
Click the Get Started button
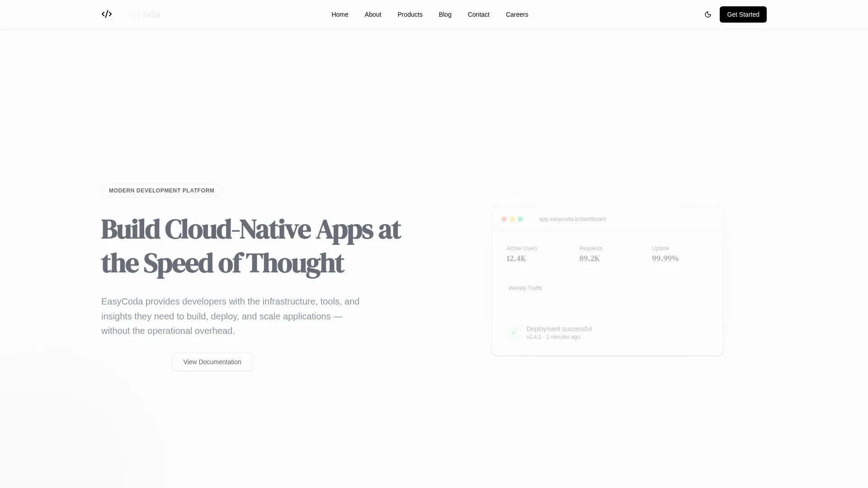click(x=743, y=14)
